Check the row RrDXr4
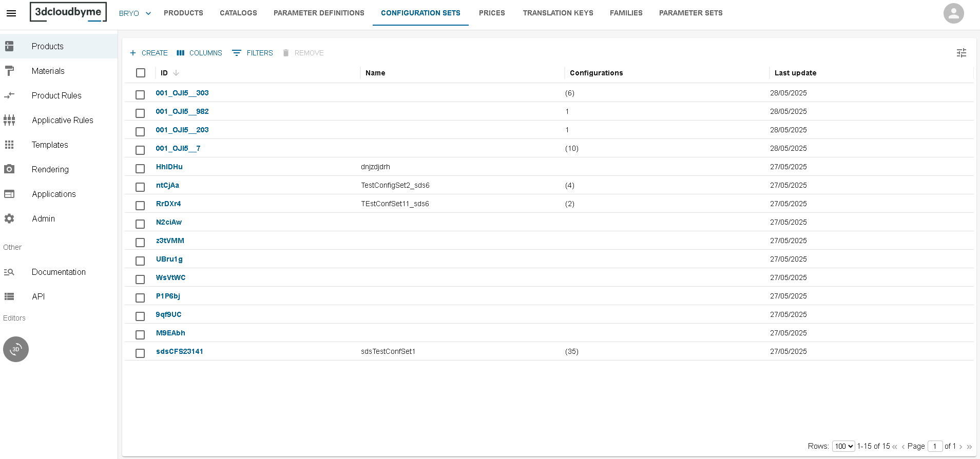This screenshot has height=459, width=980. click(x=140, y=206)
